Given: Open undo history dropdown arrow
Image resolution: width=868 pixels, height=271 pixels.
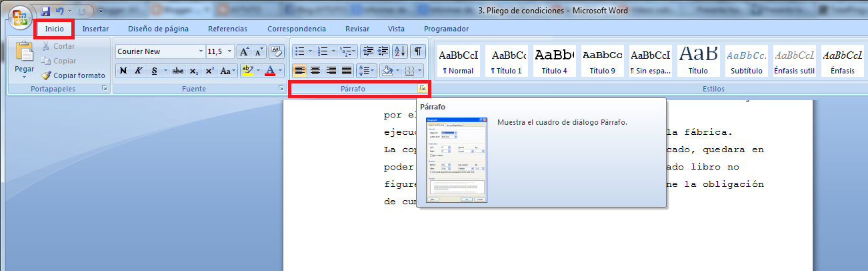Looking at the screenshot, I should tap(69, 11).
